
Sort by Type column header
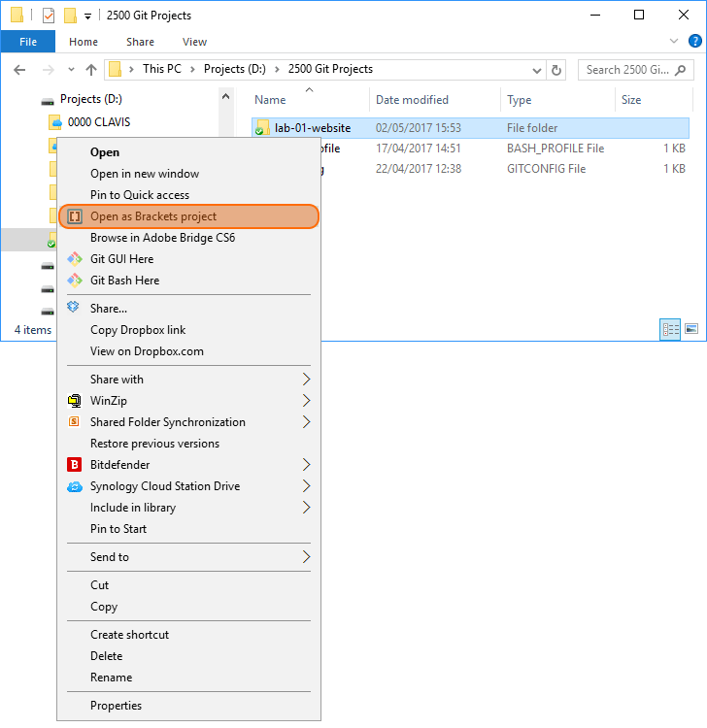pos(519,100)
